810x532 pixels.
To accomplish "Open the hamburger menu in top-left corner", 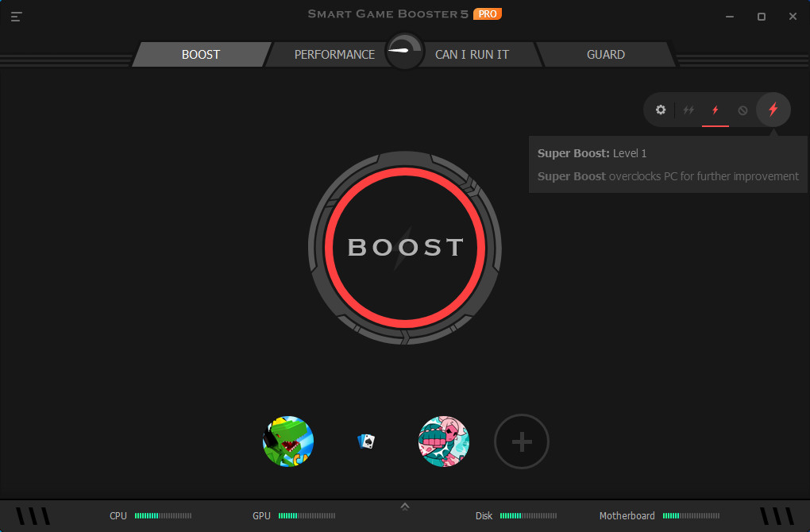I will pyautogui.click(x=16, y=16).
